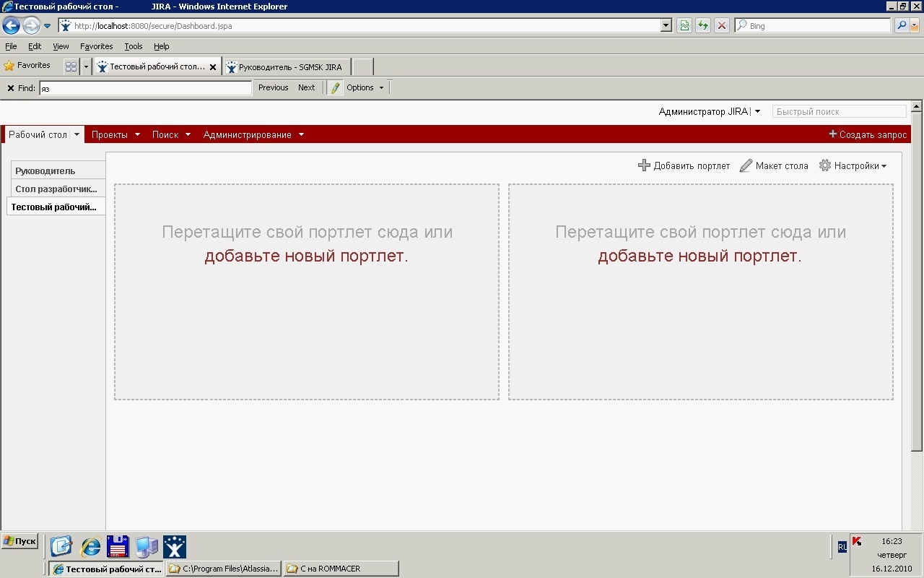Screen dimensions: 924x578
Task: Select the Тестовый рабочий... dashboard tab
Action: pyautogui.click(x=56, y=207)
